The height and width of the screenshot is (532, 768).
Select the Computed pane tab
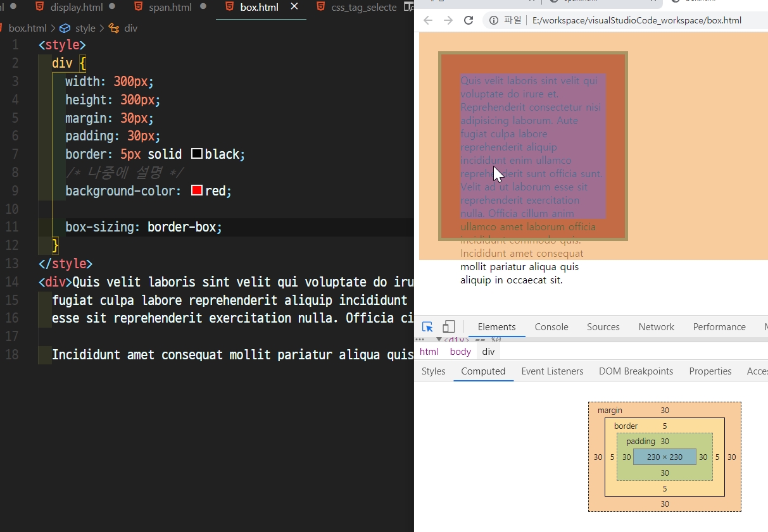point(483,371)
